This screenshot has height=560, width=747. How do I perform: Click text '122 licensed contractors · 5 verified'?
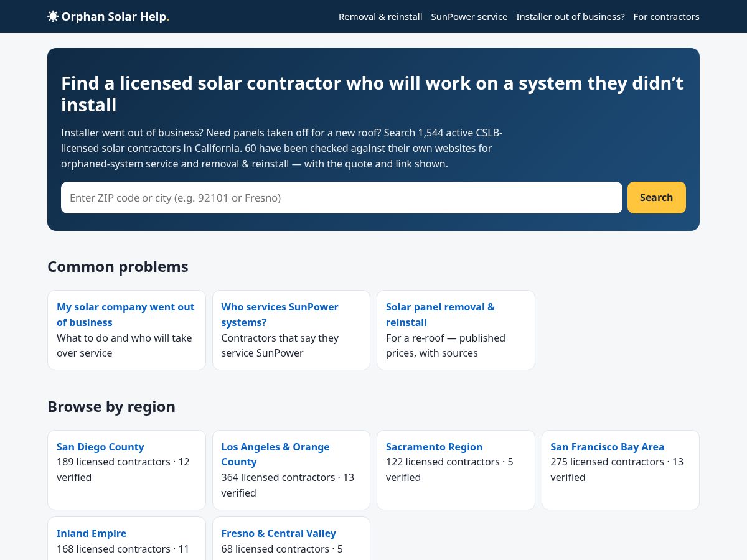pyautogui.click(x=449, y=470)
